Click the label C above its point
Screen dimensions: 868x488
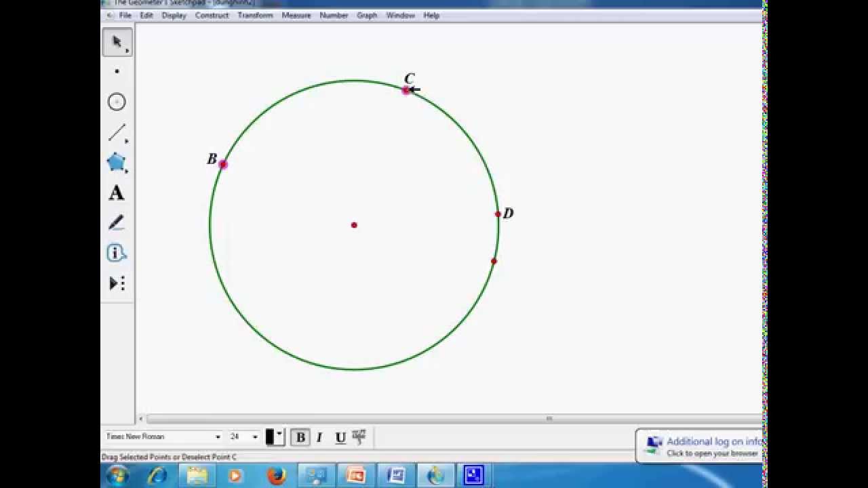pyautogui.click(x=409, y=79)
